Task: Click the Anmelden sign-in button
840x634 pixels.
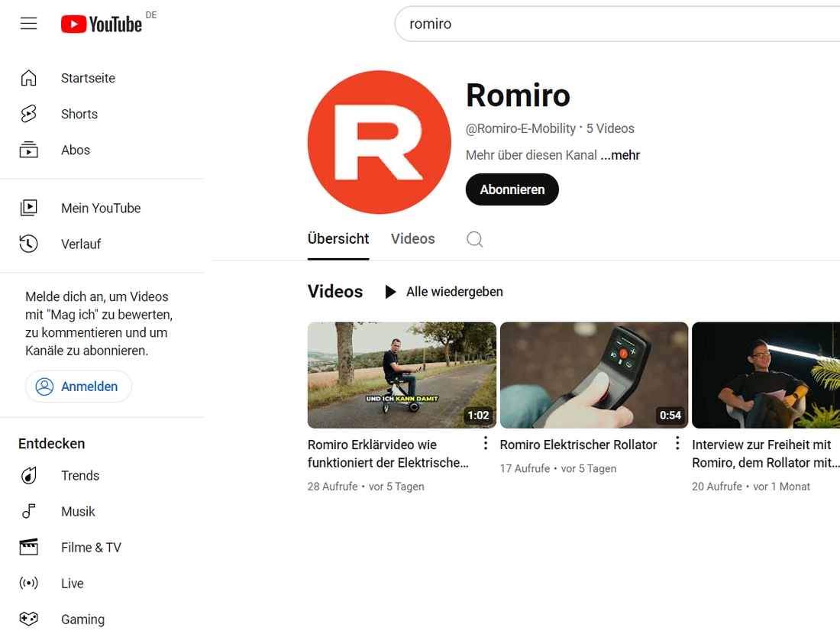Action: tap(79, 387)
